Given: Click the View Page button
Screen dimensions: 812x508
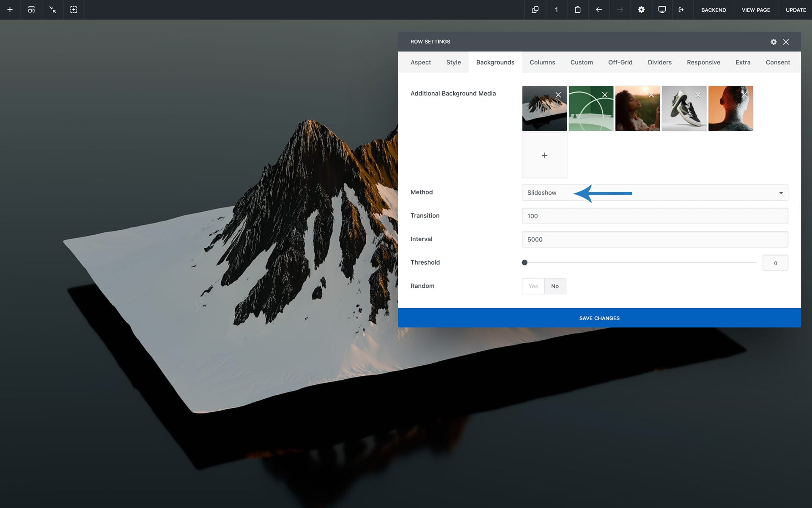Looking at the screenshot, I should coord(756,10).
